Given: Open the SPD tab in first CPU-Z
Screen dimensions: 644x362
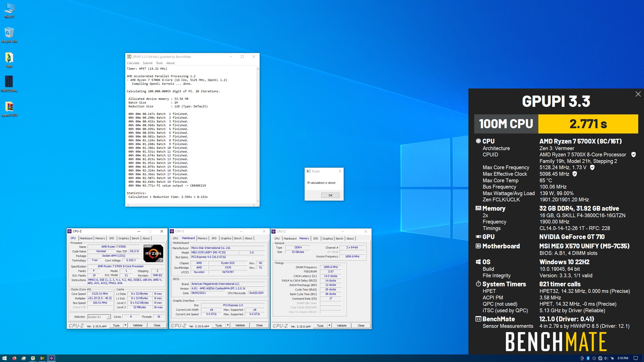Looking at the screenshot, I should tap(111, 238).
